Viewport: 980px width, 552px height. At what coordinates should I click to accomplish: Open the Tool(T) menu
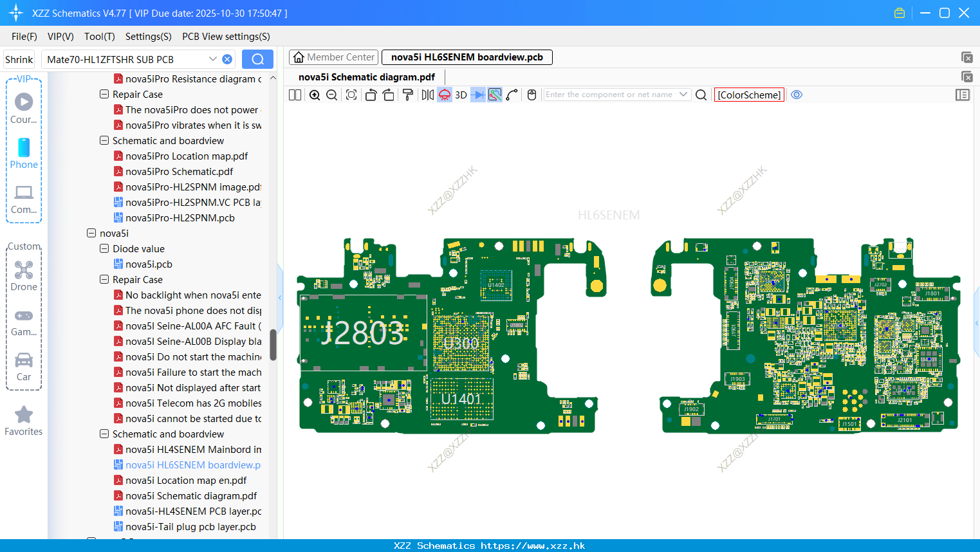tap(100, 37)
